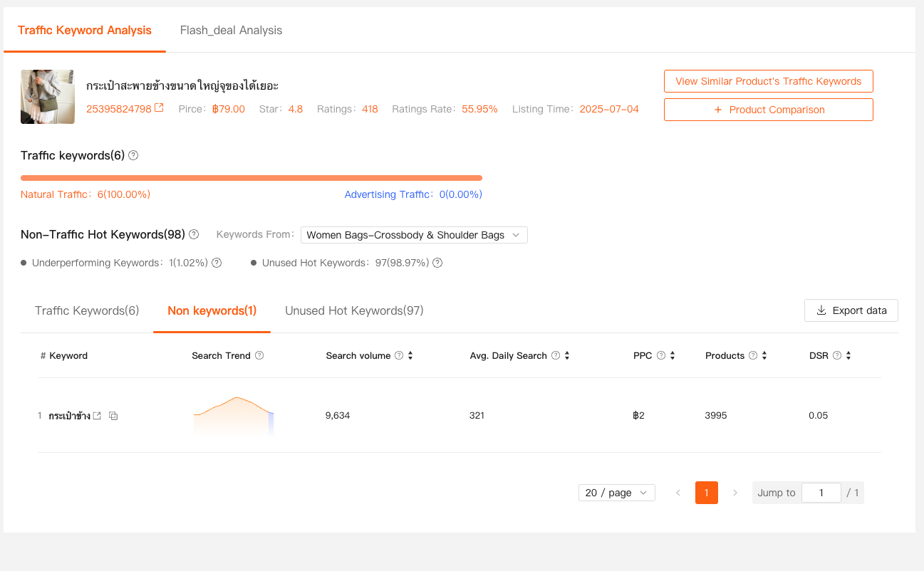Switch to Flash_deal Analysis tab
This screenshot has width=924, height=571.
231,30
